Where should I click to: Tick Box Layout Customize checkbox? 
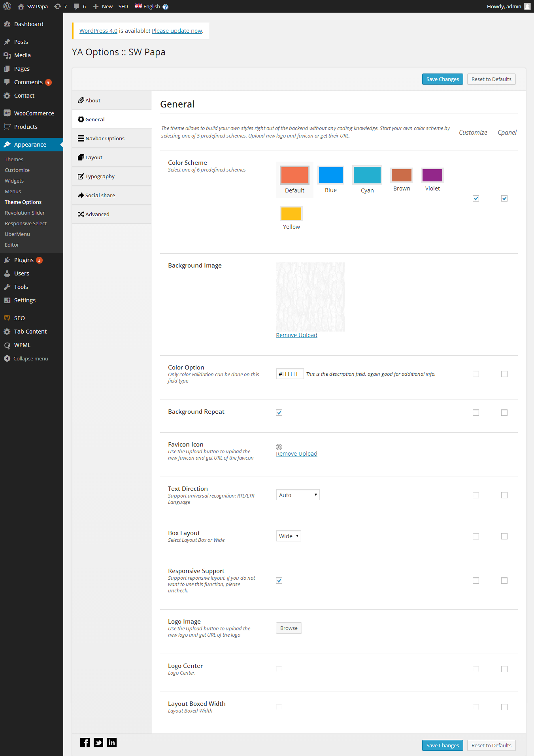pos(476,536)
